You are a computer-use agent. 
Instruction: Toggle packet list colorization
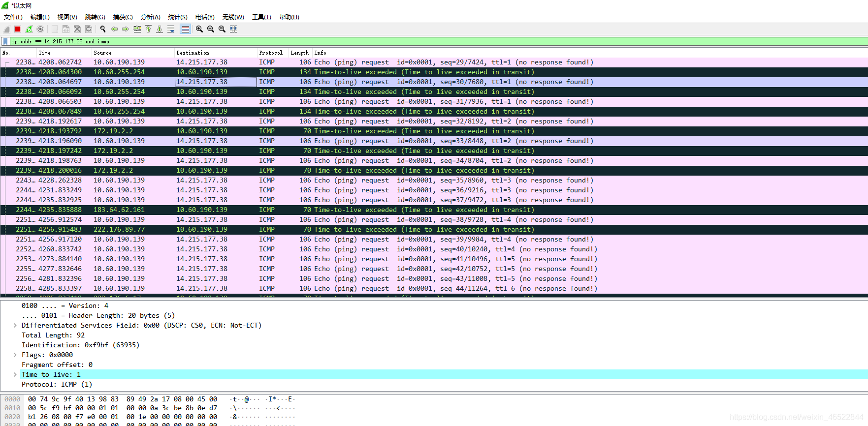[185, 29]
